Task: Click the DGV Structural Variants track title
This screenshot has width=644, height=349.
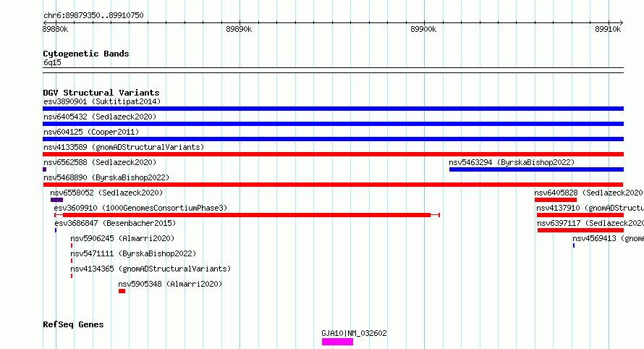Action: [101, 93]
